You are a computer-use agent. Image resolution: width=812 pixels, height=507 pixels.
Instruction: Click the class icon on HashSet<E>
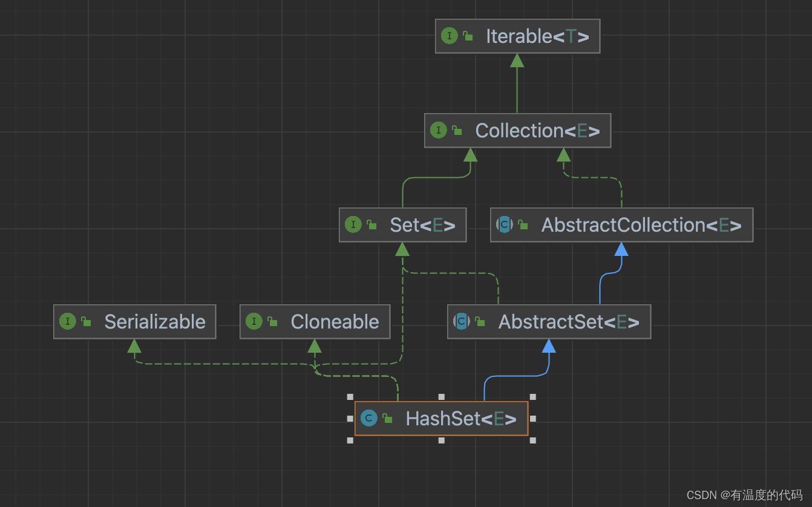[368, 418]
